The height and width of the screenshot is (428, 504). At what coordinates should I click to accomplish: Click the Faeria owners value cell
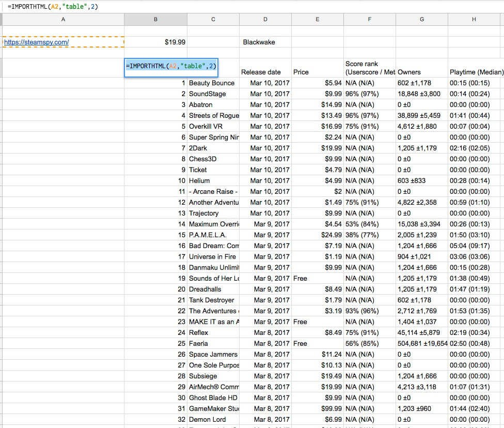tap(422, 343)
